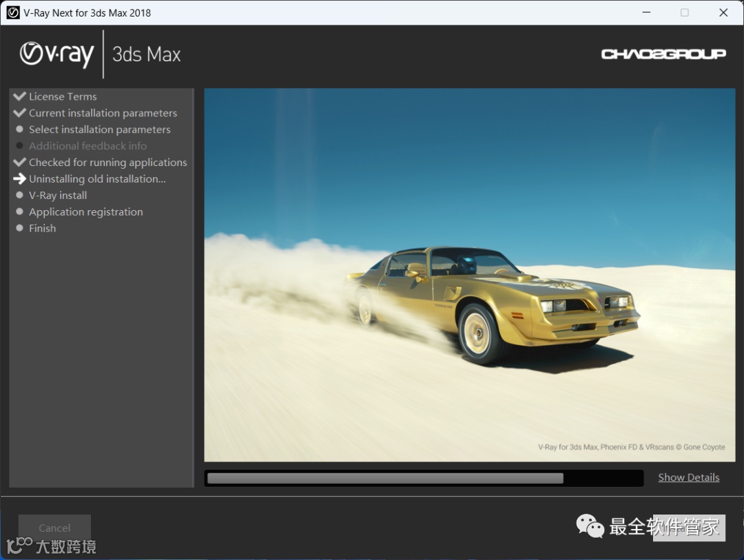Click the Chaos Group logo
This screenshot has width=744, height=560.
pos(663,54)
